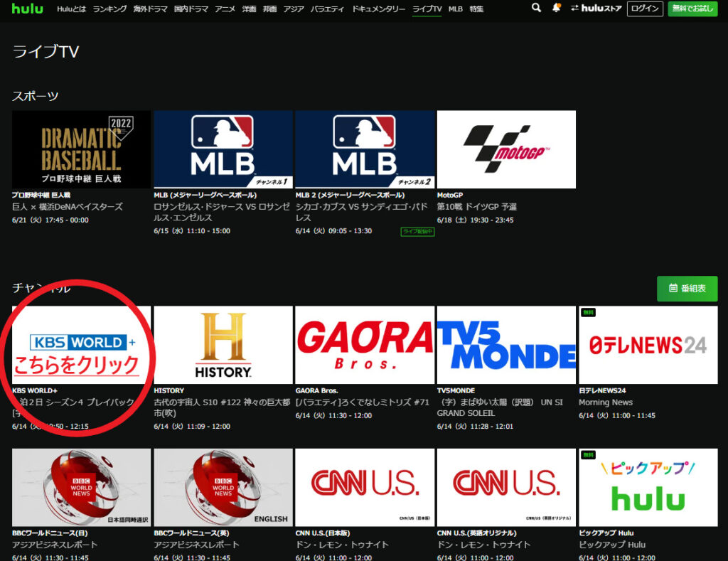This screenshot has width=728, height=561.
Task: Open the 日テレNEWS24 channel tile
Action: pyautogui.click(x=648, y=345)
